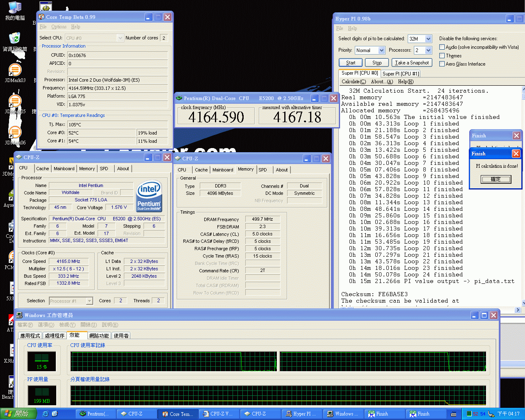Viewport: 525px width, 420px height.
Task: Click the Intel Pentium logo in CPU-Z
Action: tap(149, 196)
